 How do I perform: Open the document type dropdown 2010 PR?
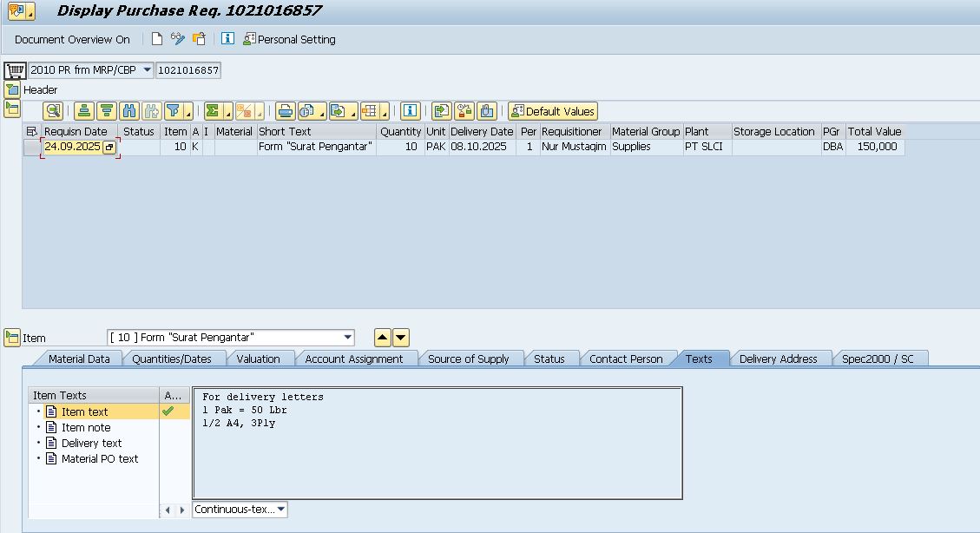coord(147,70)
